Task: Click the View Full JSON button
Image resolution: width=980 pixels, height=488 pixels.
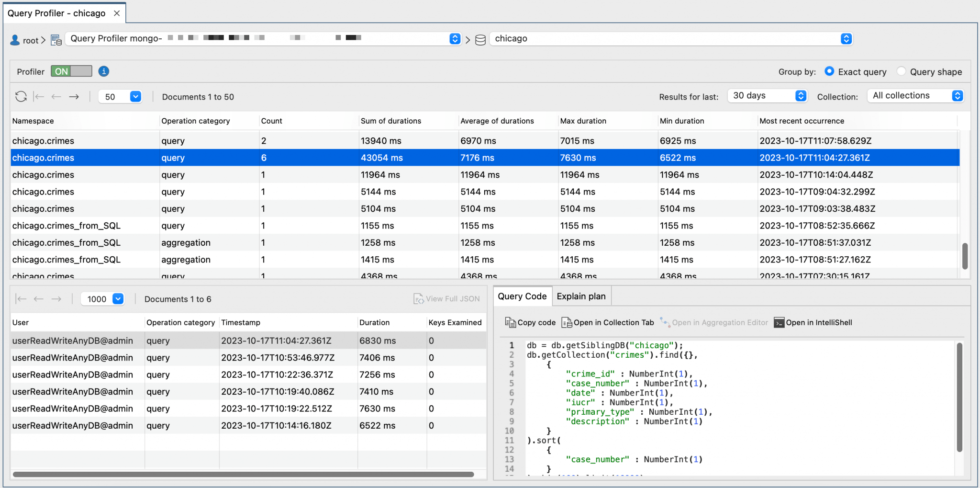Action: tap(446, 298)
